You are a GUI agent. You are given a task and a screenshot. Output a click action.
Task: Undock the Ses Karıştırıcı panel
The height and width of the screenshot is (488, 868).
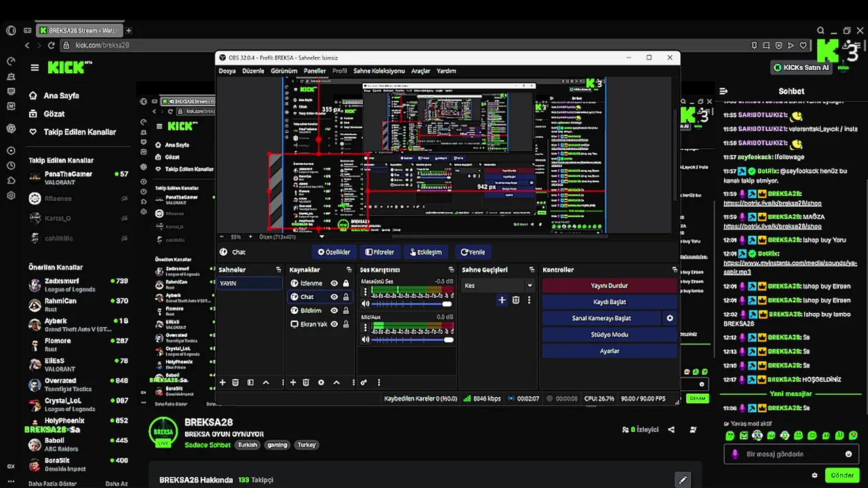coord(452,270)
